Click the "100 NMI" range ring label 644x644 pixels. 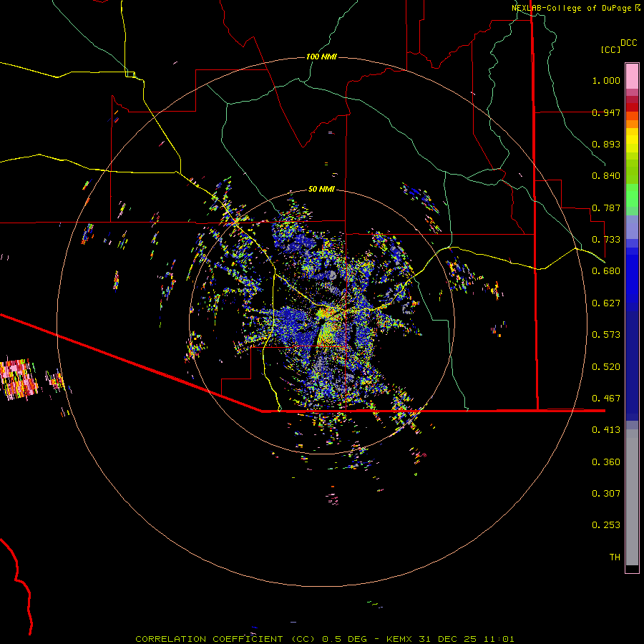point(321,57)
